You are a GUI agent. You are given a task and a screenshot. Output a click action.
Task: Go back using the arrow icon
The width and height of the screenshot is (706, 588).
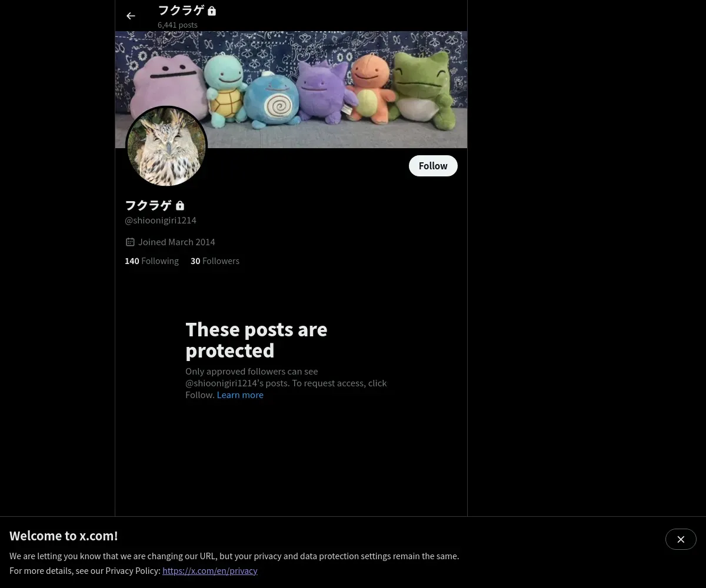point(131,16)
